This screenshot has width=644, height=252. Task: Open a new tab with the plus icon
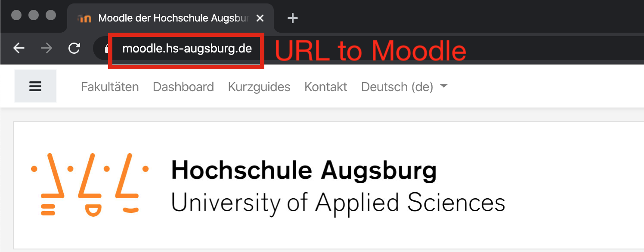click(293, 18)
